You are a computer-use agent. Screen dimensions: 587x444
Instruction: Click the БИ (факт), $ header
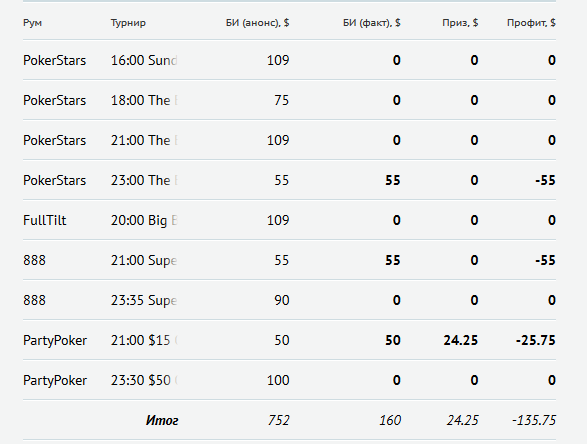pos(371,23)
